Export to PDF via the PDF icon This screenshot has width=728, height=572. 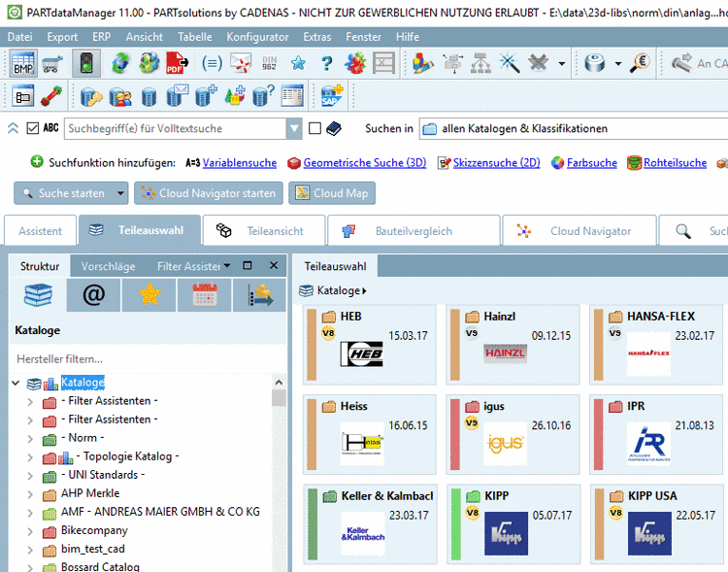[178, 63]
